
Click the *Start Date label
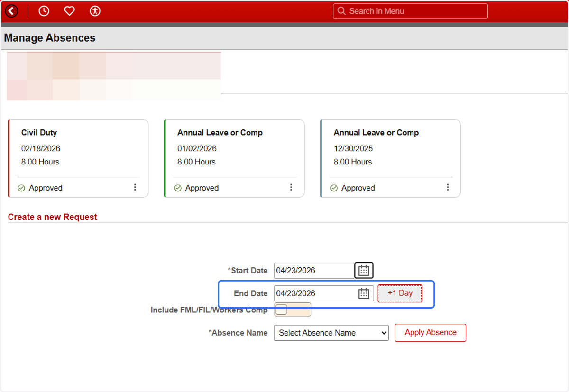[x=248, y=271]
